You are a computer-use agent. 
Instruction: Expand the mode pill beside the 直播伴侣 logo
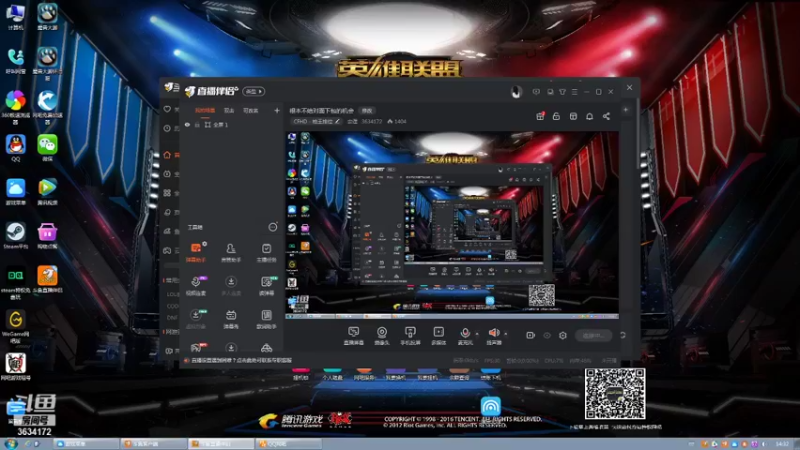pos(254,91)
